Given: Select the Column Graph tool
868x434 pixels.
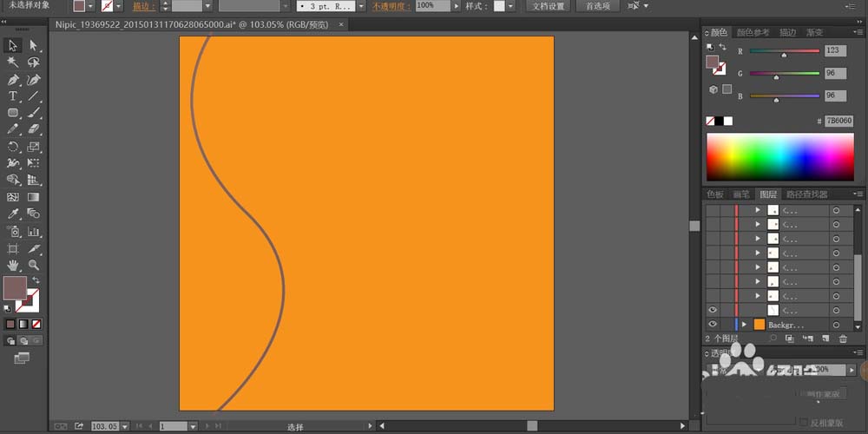Looking at the screenshot, I should [x=34, y=232].
